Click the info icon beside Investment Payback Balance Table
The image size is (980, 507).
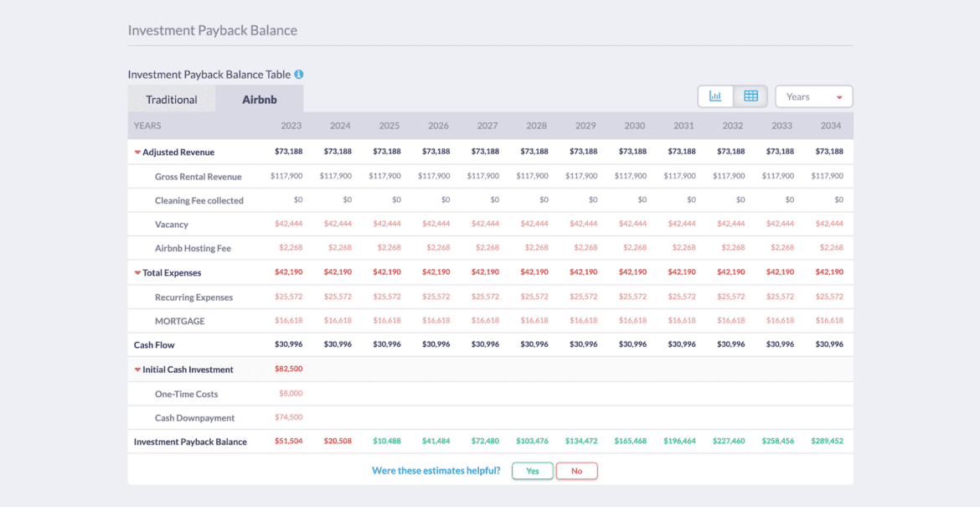pos(299,75)
